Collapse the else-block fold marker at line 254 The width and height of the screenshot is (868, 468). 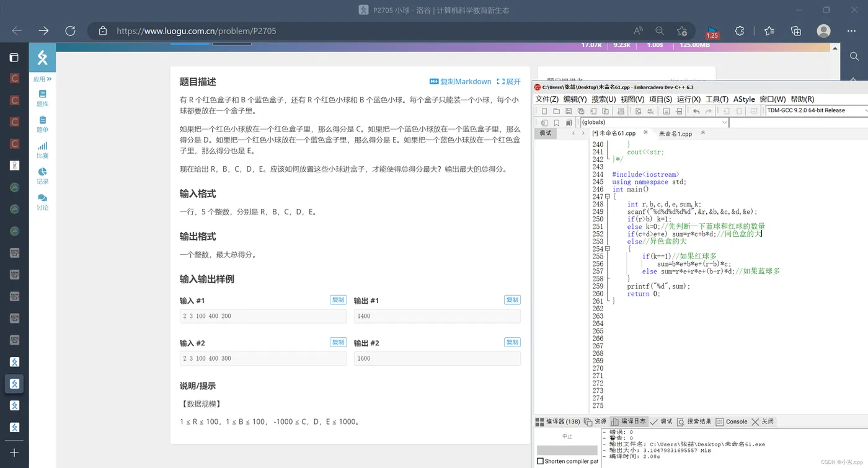[608, 249]
